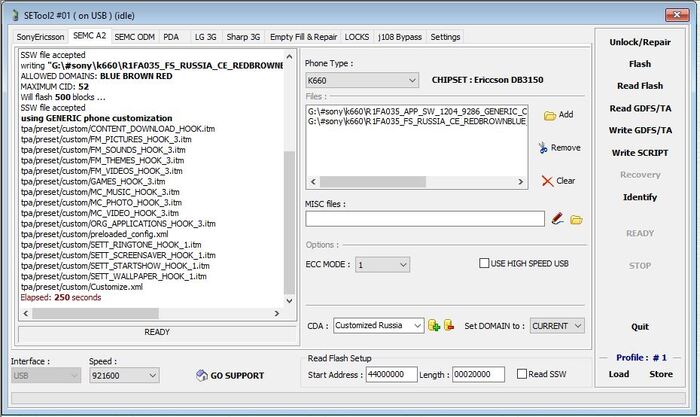700x417 pixels.
Task: Click the Quit button
Action: (640, 327)
